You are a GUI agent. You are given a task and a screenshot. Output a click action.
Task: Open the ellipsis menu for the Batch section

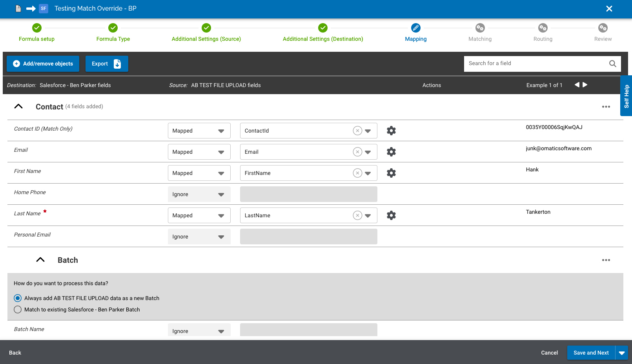(606, 260)
